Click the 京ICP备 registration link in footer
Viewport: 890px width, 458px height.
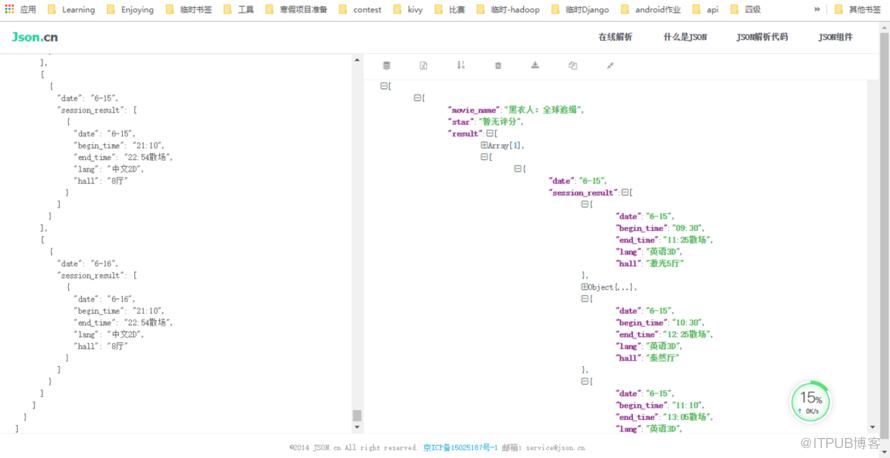point(460,448)
